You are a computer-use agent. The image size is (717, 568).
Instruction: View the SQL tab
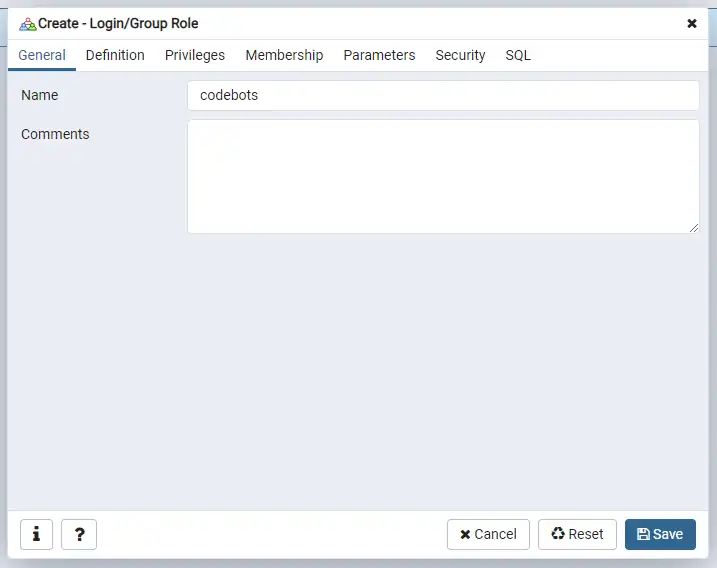(518, 55)
